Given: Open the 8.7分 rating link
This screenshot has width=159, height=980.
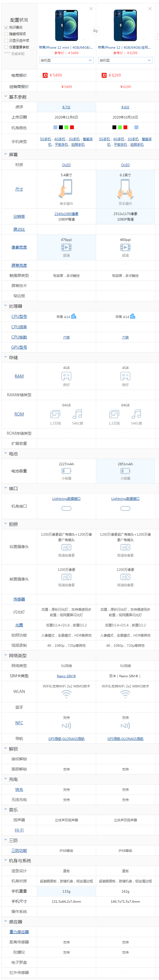Looking at the screenshot, I should click(66, 107).
